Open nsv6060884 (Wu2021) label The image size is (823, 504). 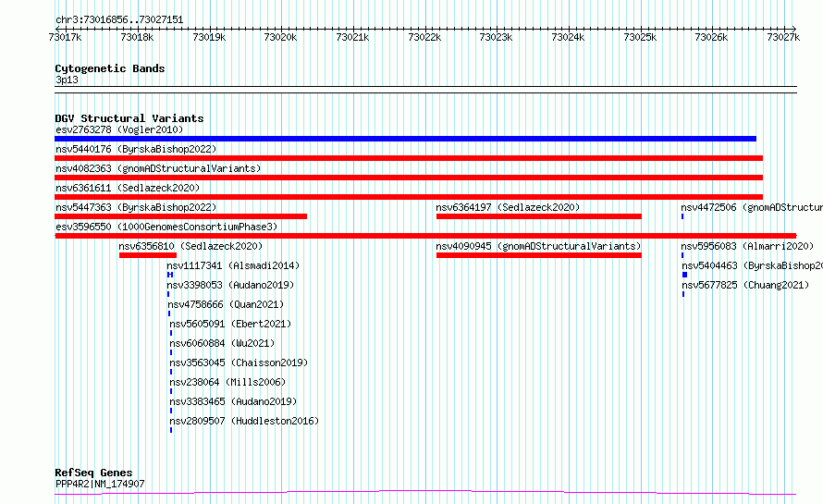222,343
